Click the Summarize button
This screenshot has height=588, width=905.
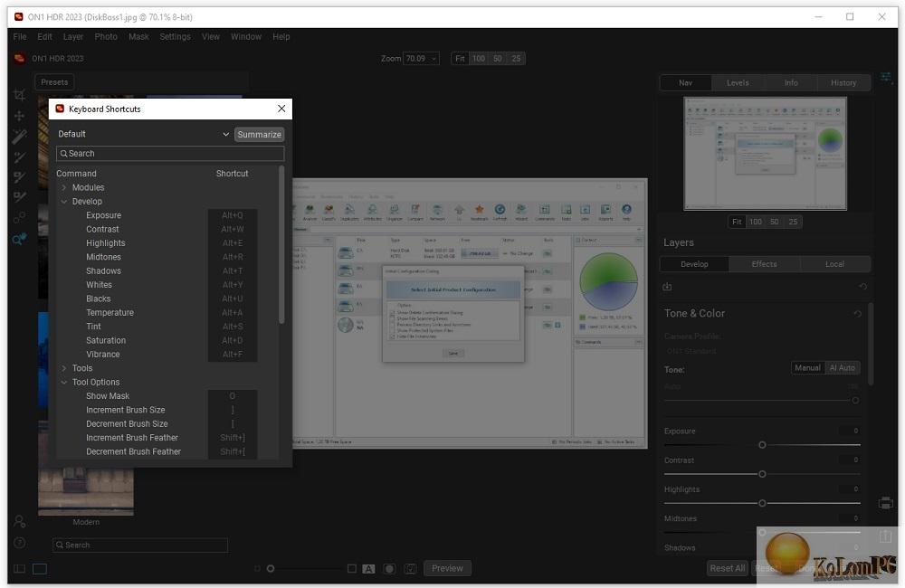tap(259, 135)
